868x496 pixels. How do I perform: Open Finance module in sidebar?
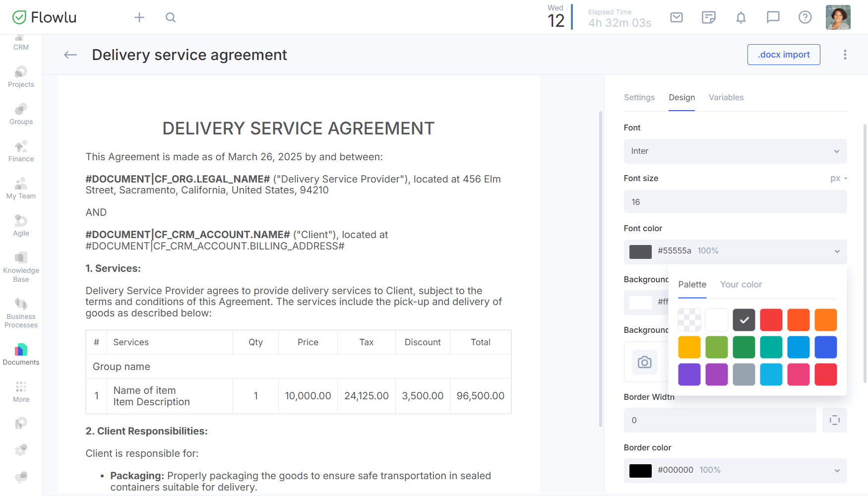click(x=21, y=151)
